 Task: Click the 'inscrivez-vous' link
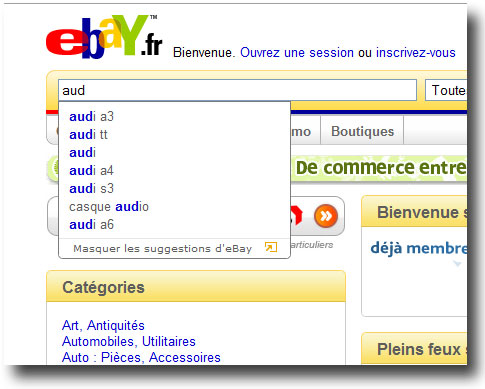416,53
